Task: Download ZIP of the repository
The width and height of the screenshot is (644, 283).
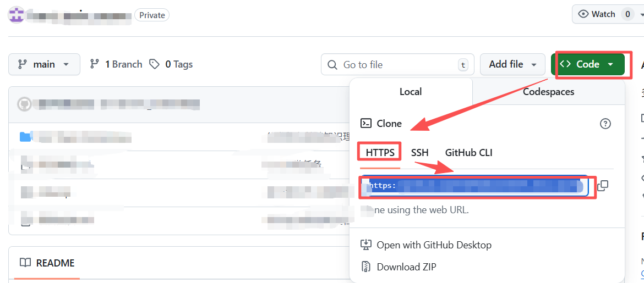Action: [398, 267]
